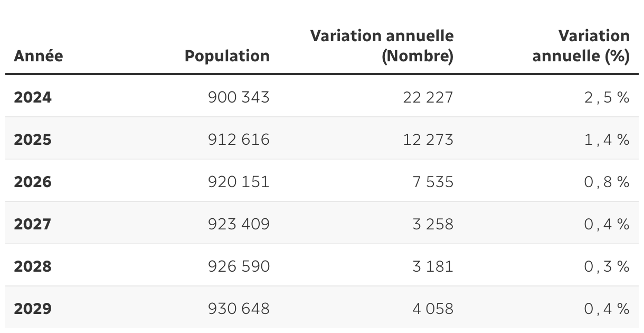Click the 2025 year row label

point(33,140)
